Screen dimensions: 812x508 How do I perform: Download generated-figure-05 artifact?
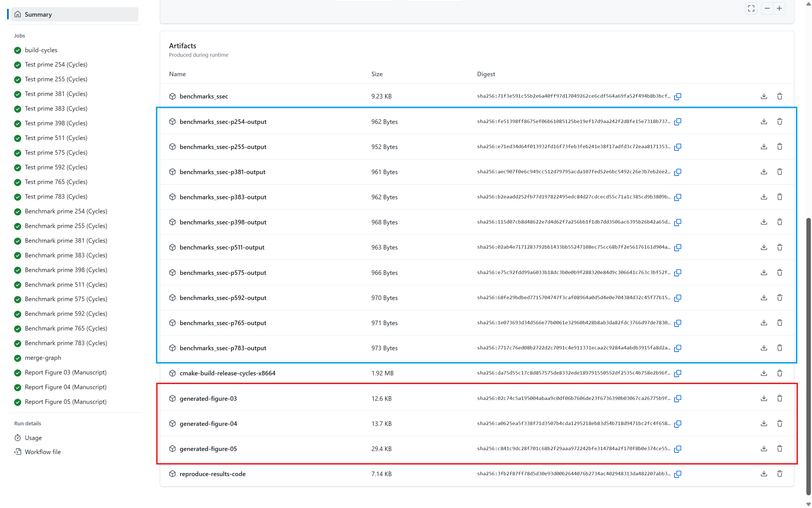(764, 449)
